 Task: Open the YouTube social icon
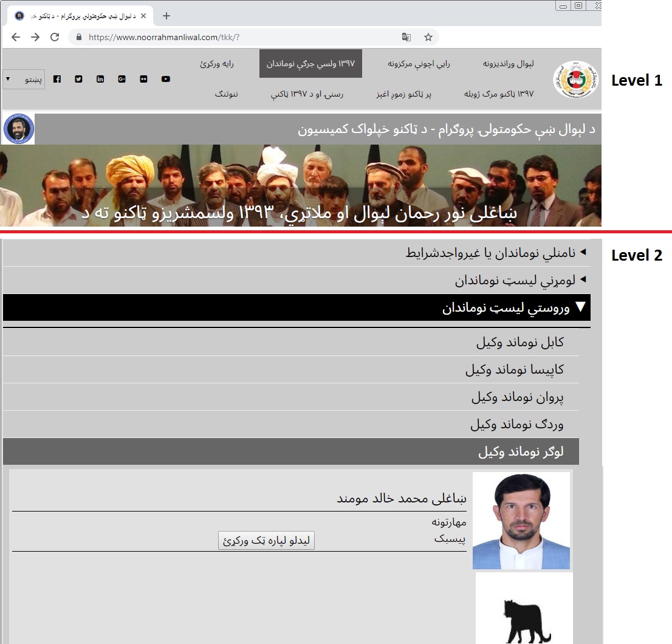point(165,79)
